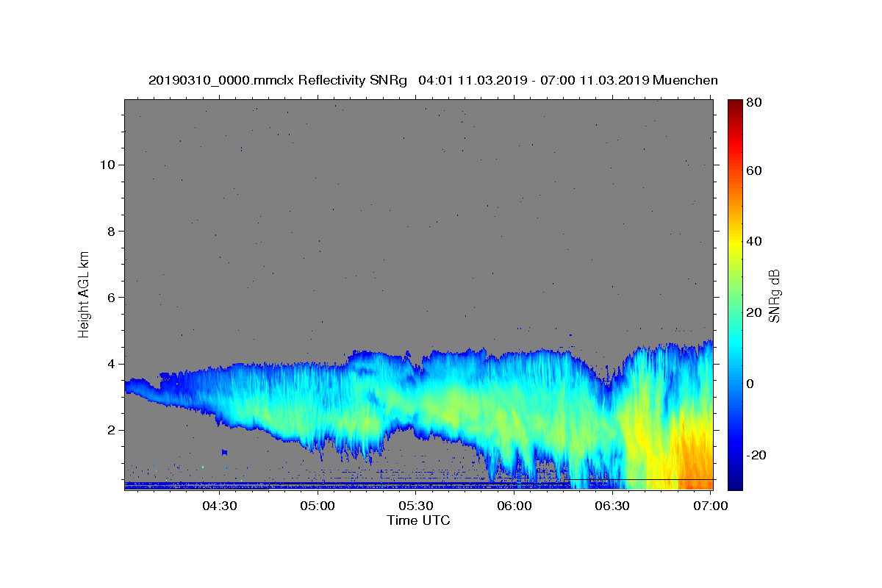Click the colorbar value 40
The height and width of the screenshot is (588, 882).
(754, 241)
